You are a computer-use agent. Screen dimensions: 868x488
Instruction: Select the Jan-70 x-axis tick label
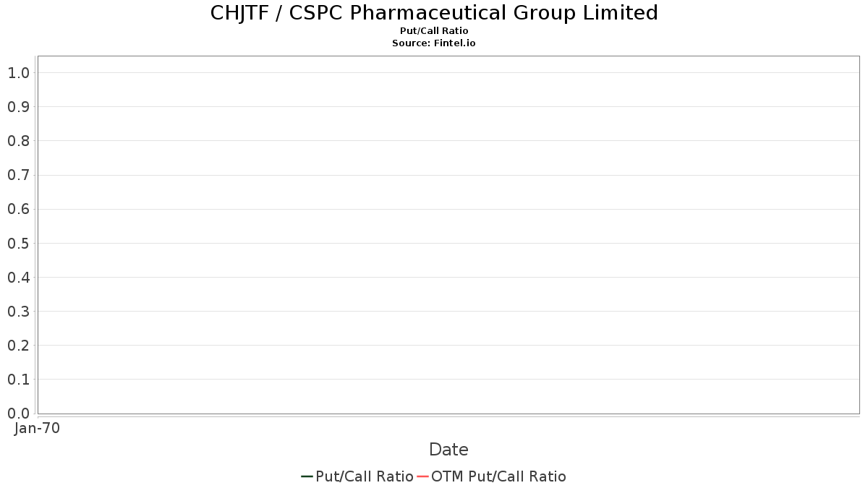37,428
